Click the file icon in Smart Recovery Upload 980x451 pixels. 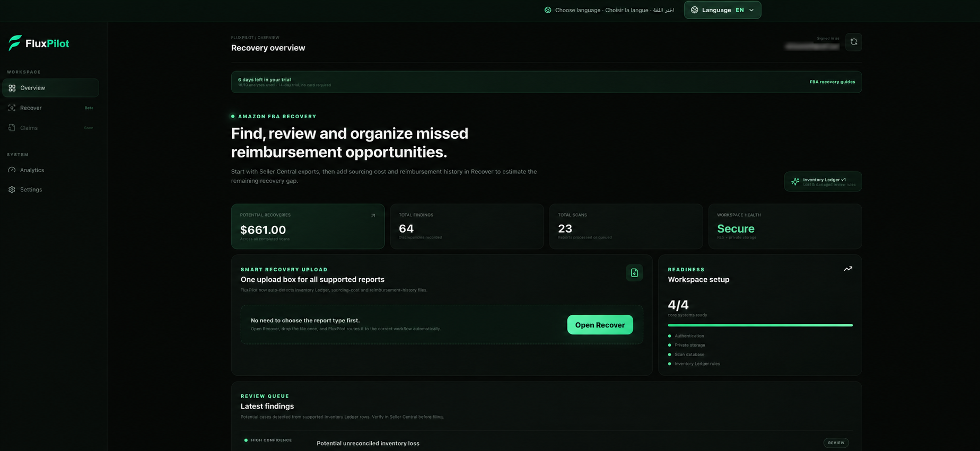[x=634, y=273]
